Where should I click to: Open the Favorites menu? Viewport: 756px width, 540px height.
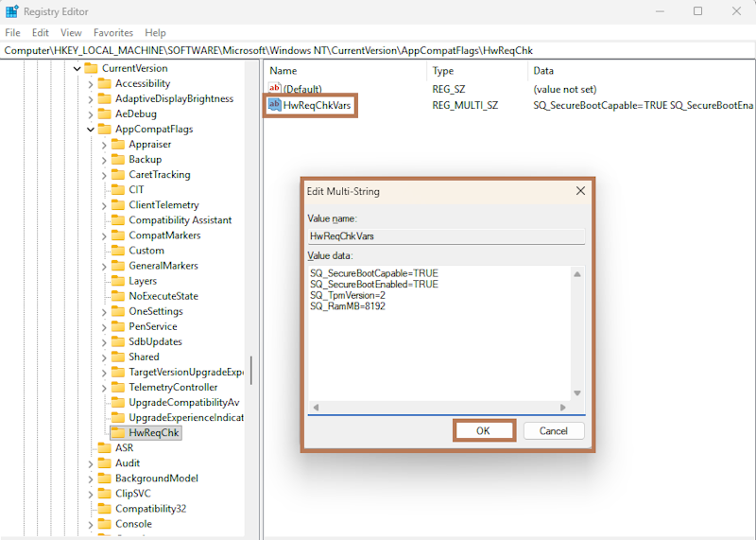tap(113, 33)
